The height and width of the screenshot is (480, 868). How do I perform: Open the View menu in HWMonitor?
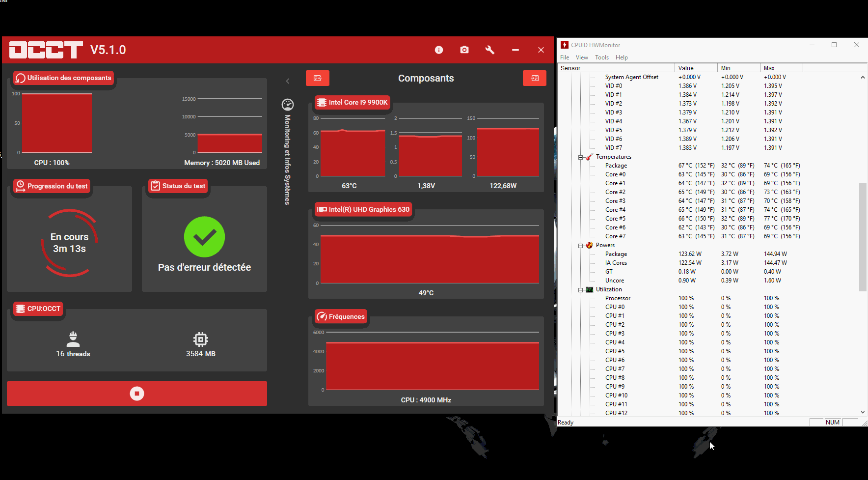click(582, 57)
